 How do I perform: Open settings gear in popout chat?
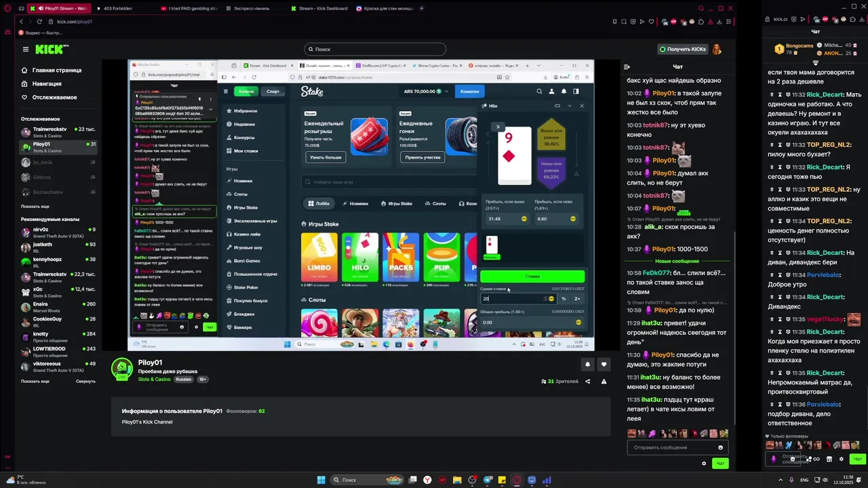coord(841,459)
